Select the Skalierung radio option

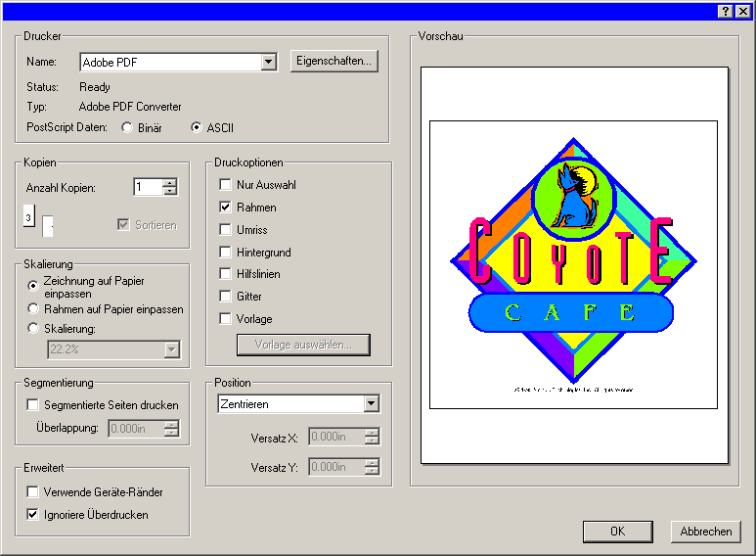(x=33, y=328)
